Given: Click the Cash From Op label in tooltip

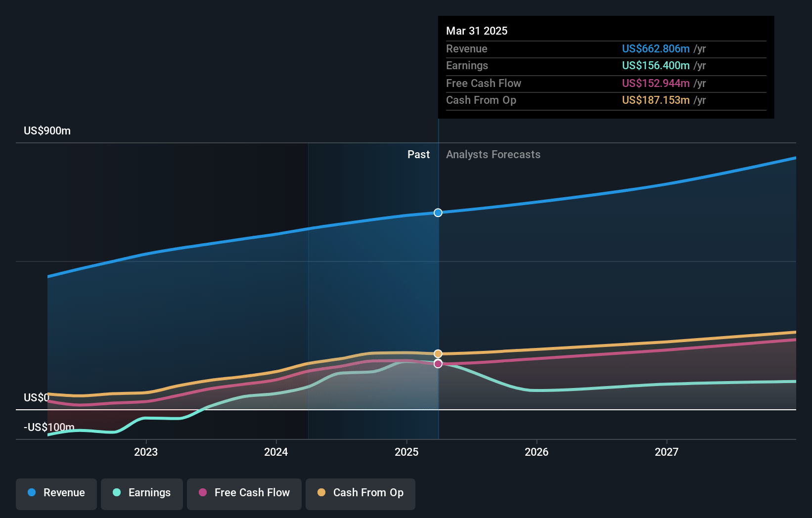Looking at the screenshot, I should [481, 100].
